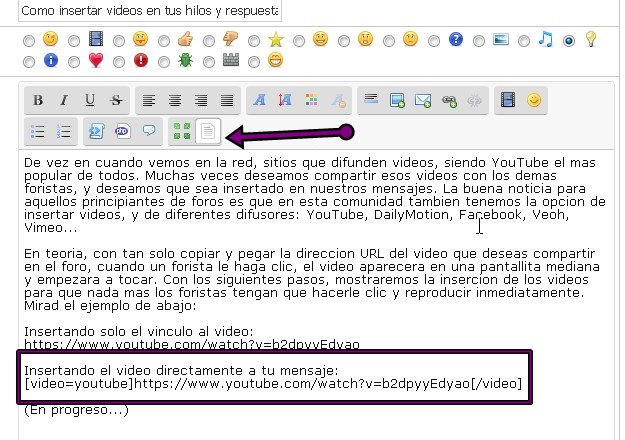Image resolution: width=625 pixels, height=440 pixels.
Task: Open the text color palette
Action: click(x=311, y=100)
